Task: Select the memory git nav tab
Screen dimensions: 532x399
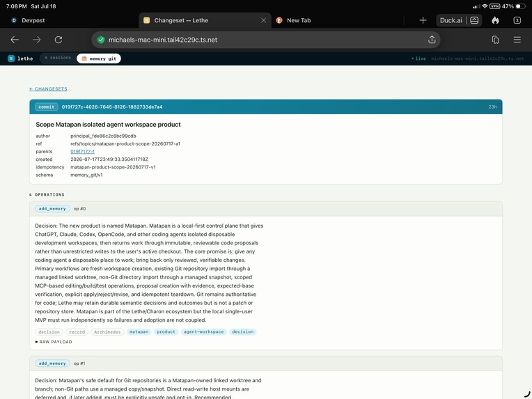Action: (x=99, y=58)
